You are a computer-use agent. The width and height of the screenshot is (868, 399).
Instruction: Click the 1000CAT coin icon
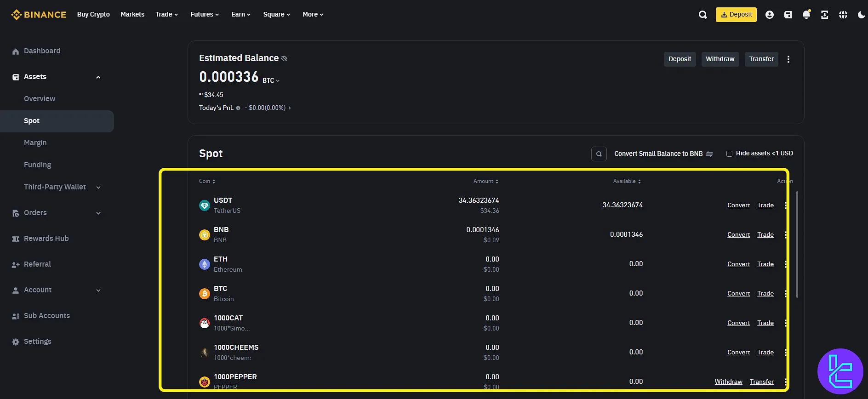[x=205, y=323]
